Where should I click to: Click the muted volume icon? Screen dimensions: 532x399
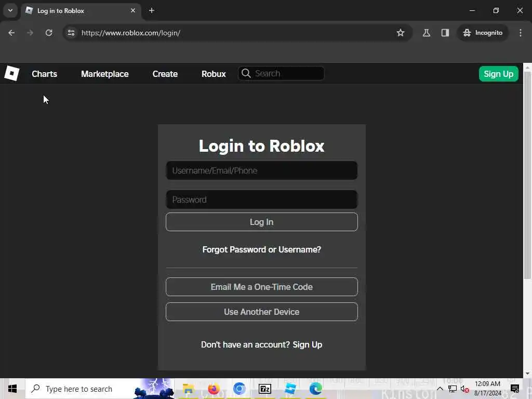[465, 389]
